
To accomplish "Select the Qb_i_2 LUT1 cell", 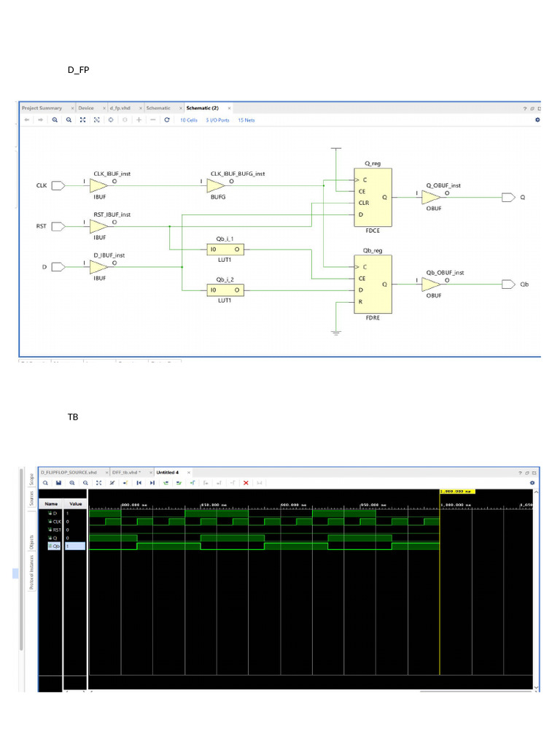I will (x=225, y=290).
